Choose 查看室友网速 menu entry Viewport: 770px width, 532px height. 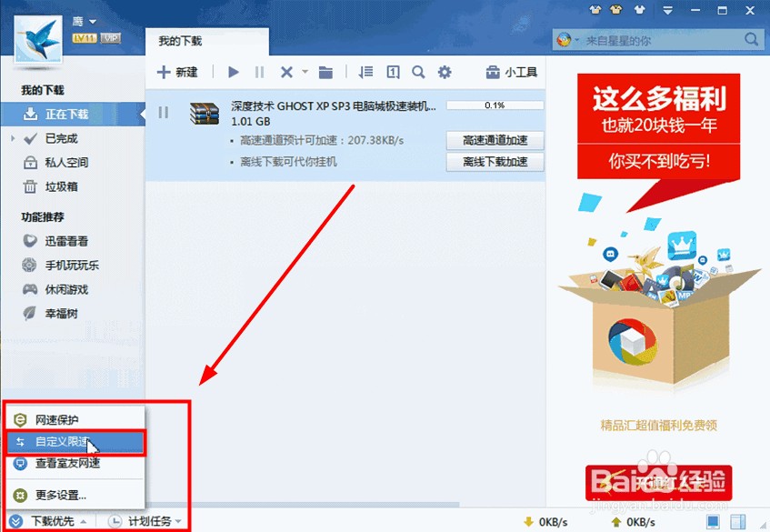click(x=75, y=463)
